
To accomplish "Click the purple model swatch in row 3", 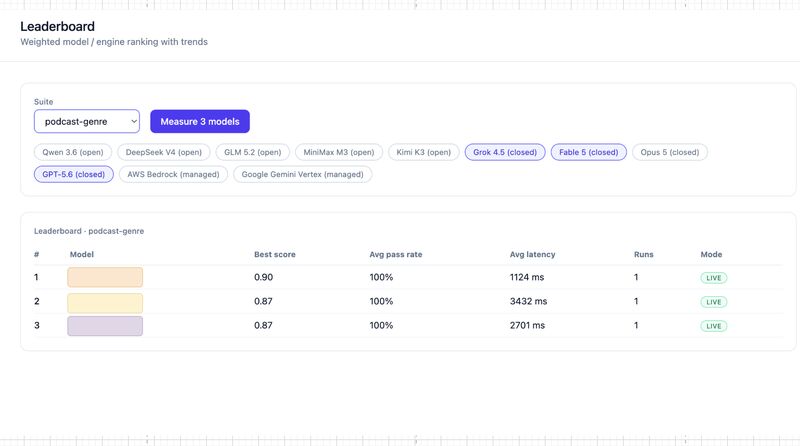I will [105, 326].
